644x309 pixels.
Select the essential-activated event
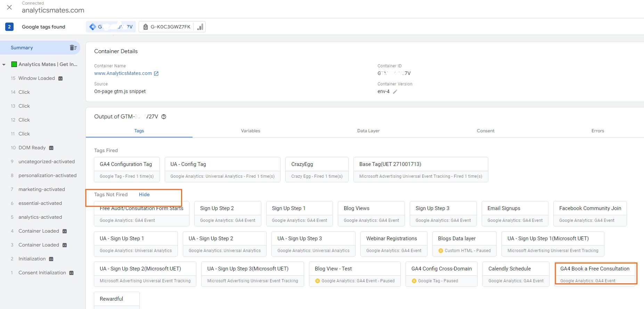(40, 203)
